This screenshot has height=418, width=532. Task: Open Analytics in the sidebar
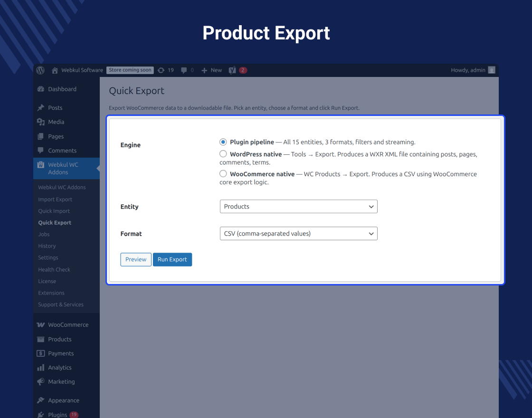pos(60,368)
